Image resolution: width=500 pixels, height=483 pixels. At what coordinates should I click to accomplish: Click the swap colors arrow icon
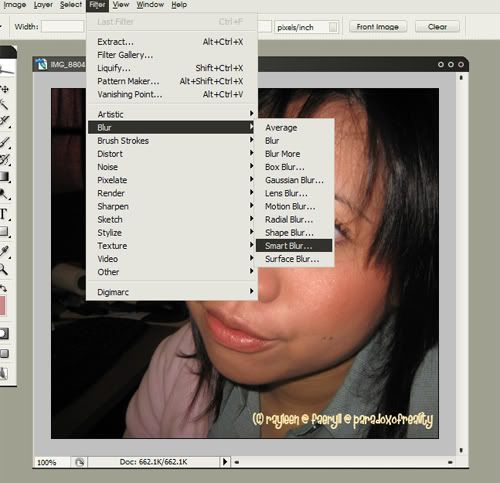pos(4,287)
